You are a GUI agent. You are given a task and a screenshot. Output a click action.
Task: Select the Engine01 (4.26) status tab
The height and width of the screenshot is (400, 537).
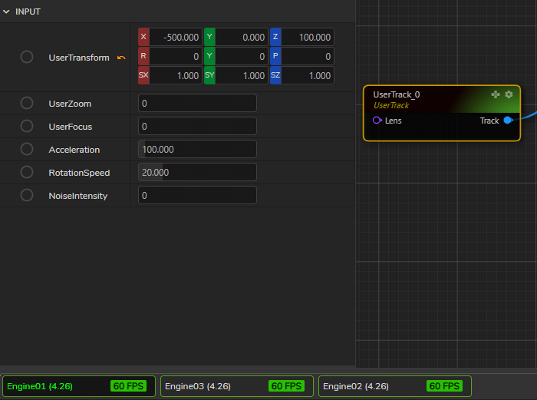pyautogui.click(x=79, y=386)
